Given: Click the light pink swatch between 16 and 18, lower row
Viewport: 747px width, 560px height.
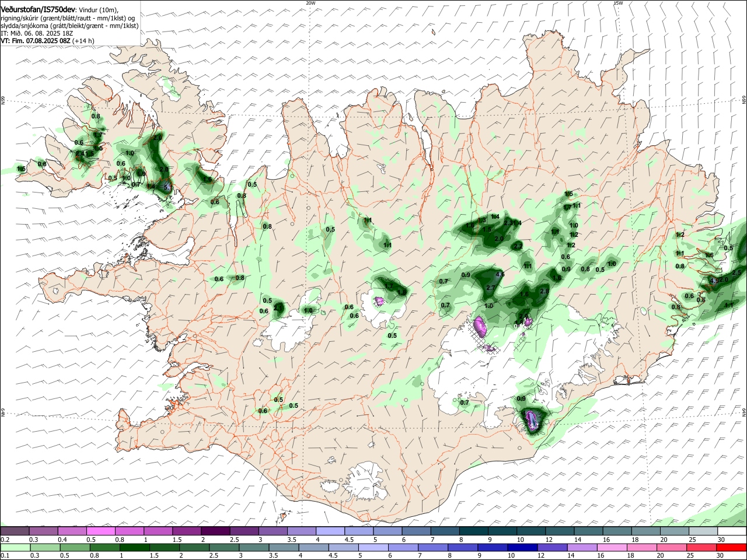Looking at the screenshot, I should point(612,547).
